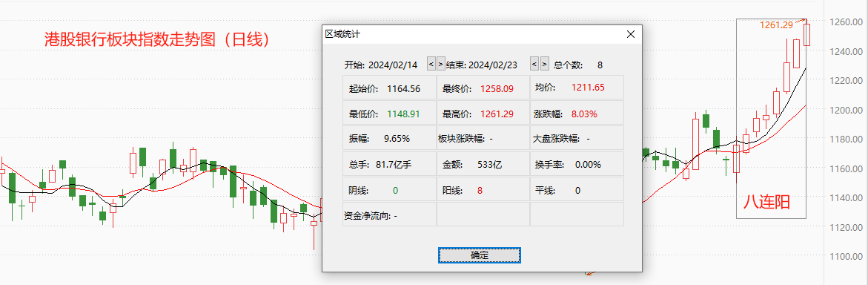Select the 起始价 value 1164.56
This screenshot has height=285, width=868.
click(403, 88)
